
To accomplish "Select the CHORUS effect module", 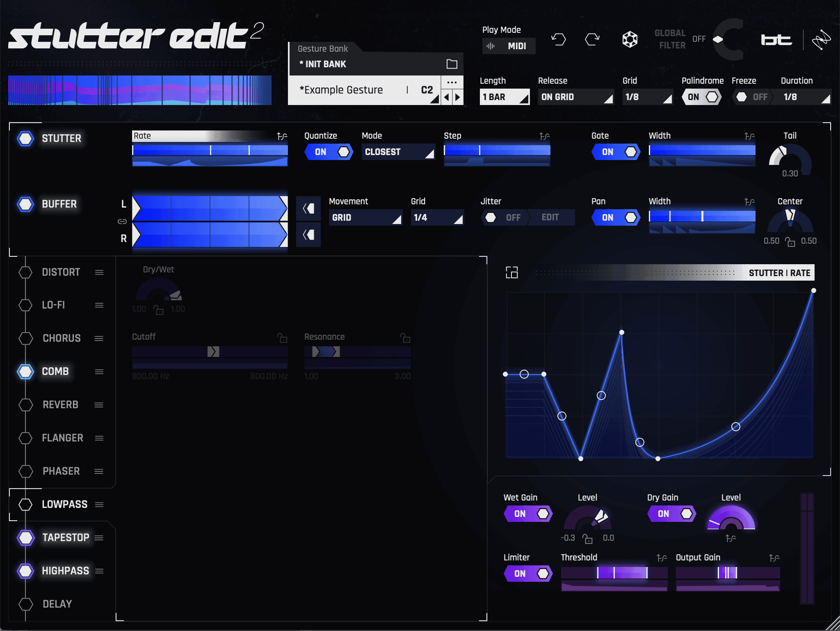I will [x=62, y=338].
